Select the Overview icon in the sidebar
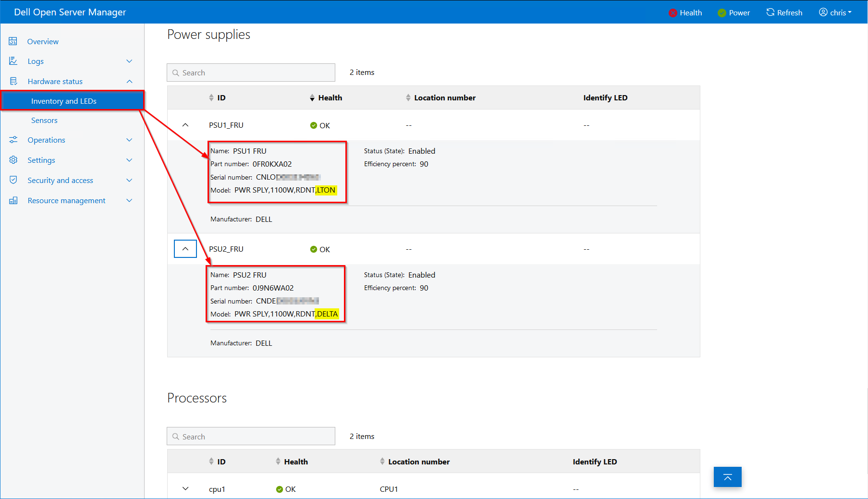Viewport: 868px width, 499px height. [13, 41]
